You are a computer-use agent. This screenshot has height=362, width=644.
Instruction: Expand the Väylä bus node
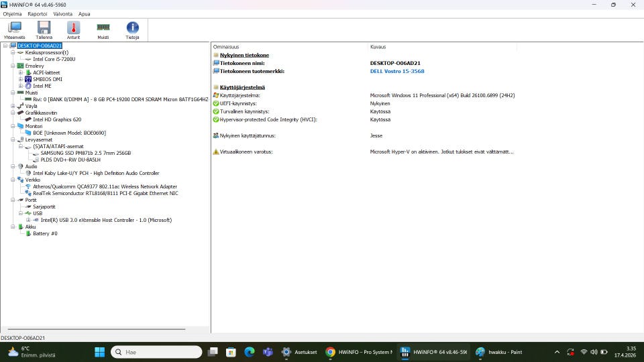click(x=13, y=106)
